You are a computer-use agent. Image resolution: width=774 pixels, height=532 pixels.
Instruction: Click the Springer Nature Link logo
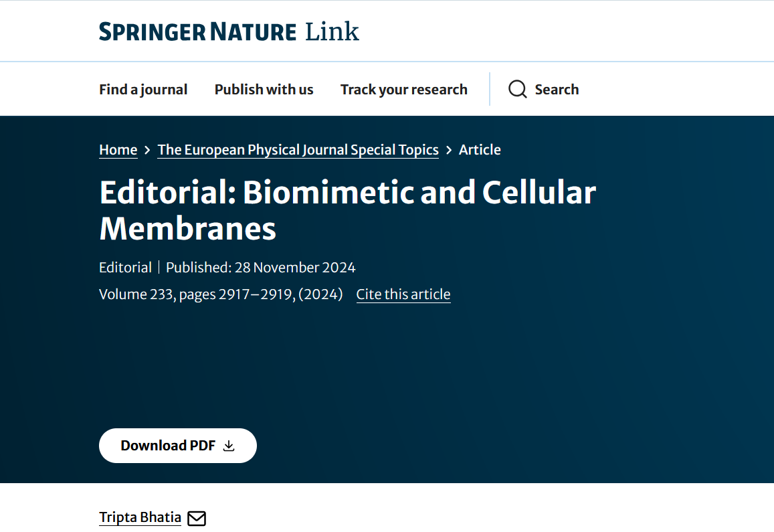point(229,31)
